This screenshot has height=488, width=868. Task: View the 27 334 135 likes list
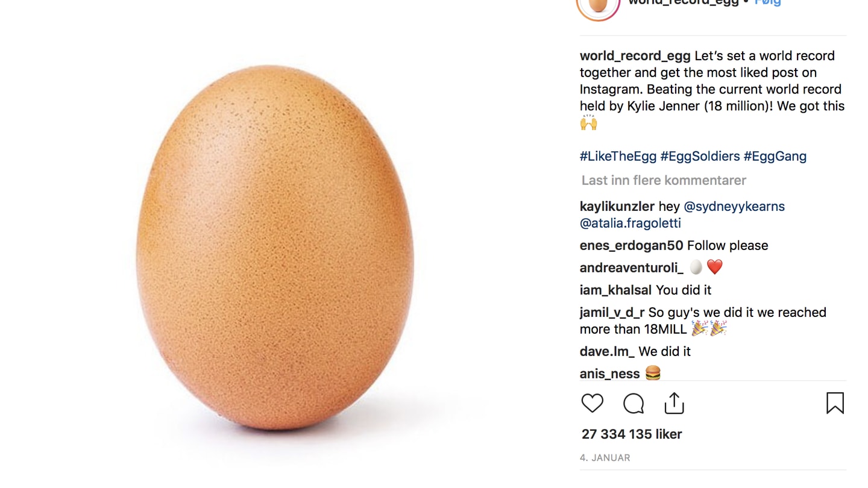[x=631, y=434]
